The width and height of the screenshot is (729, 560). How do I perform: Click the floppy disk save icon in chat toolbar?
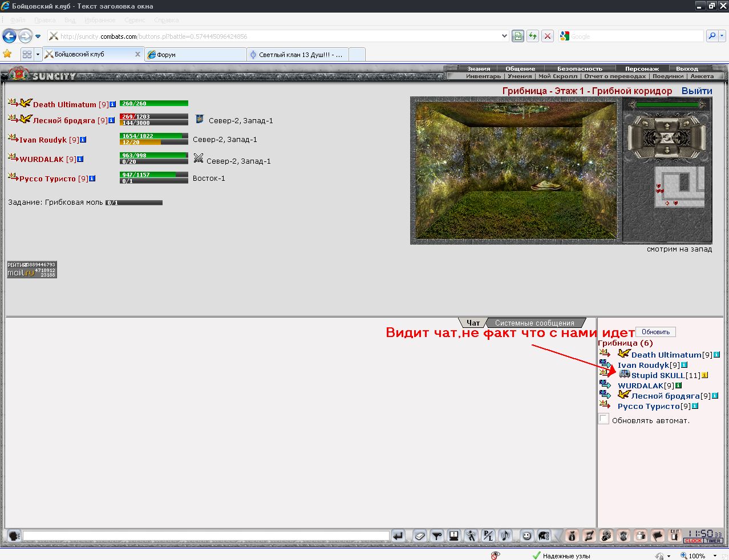454,535
